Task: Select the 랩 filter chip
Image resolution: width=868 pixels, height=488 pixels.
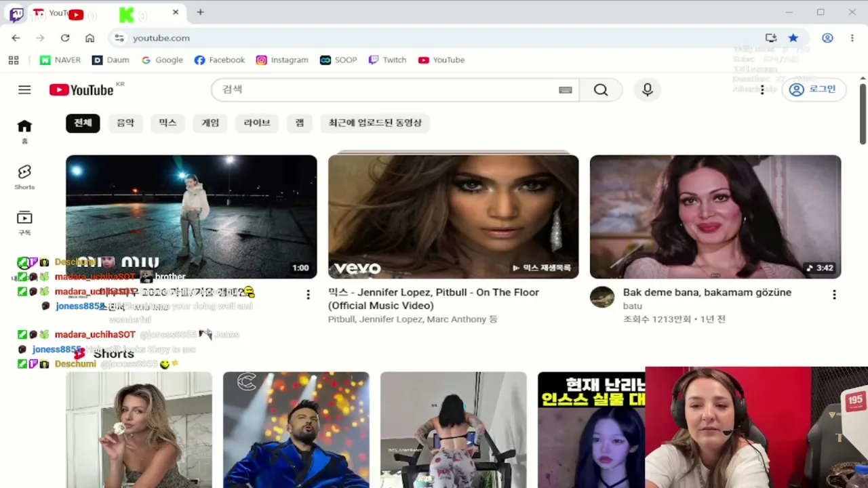Action: [x=300, y=123]
